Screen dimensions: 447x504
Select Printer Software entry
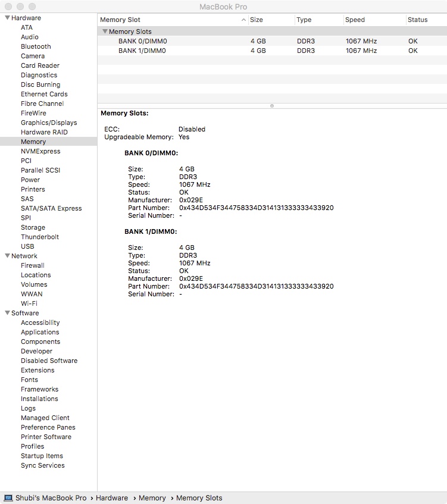tap(46, 437)
